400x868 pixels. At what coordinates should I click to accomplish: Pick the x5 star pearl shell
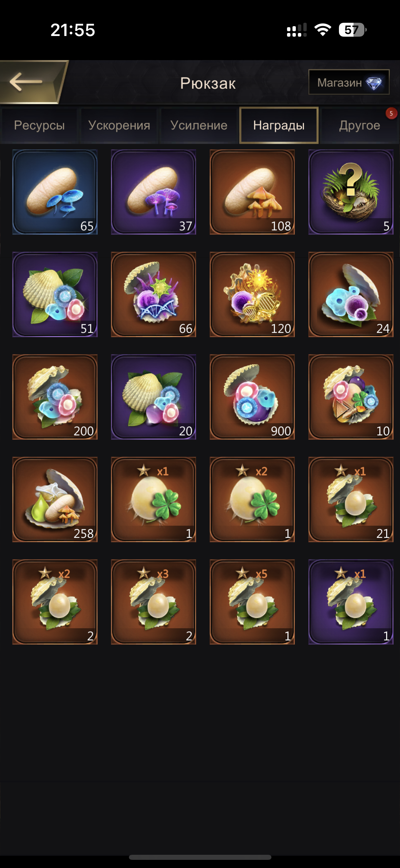click(x=252, y=602)
